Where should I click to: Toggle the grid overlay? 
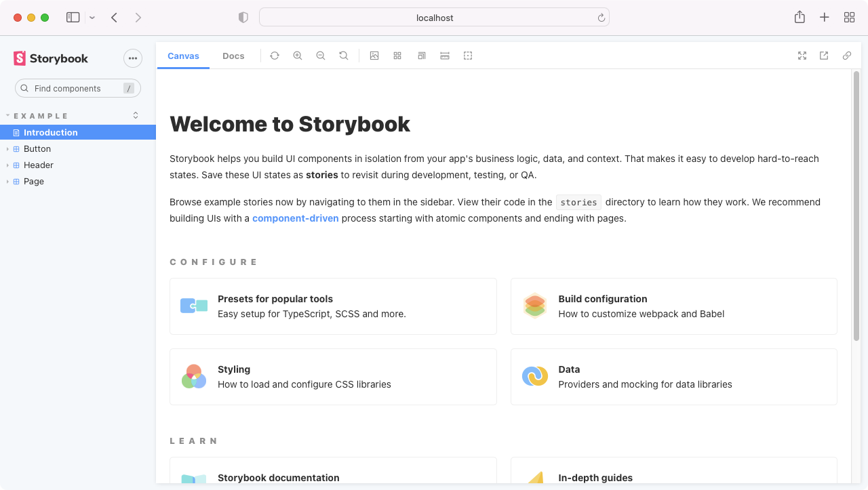pyautogui.click(x=397, y=56)
